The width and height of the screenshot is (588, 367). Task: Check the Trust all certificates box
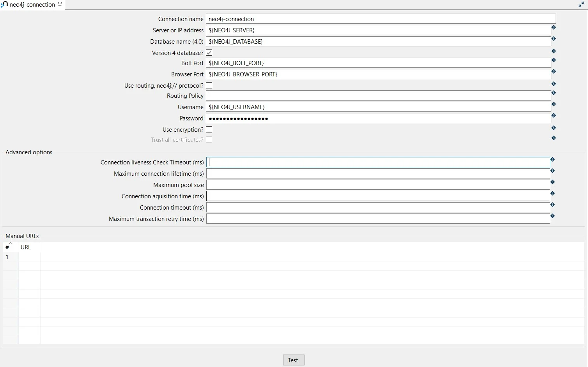[x=209, y=139]
